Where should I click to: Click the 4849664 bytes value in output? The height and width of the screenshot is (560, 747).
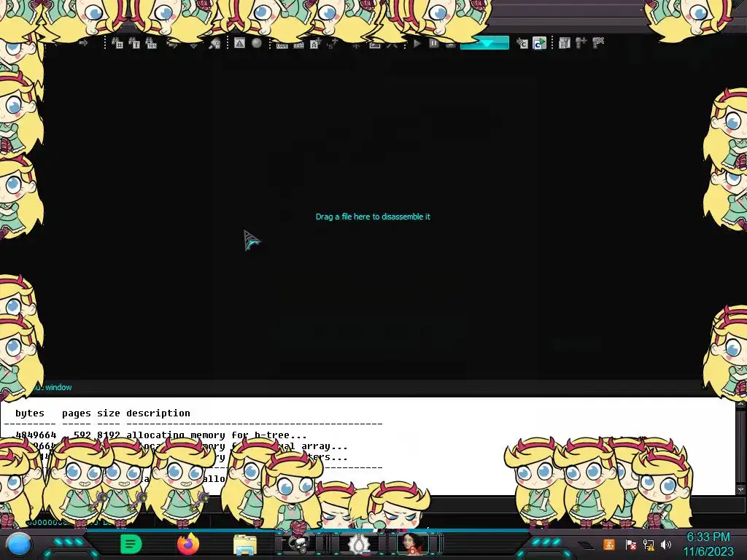(36, 435)
